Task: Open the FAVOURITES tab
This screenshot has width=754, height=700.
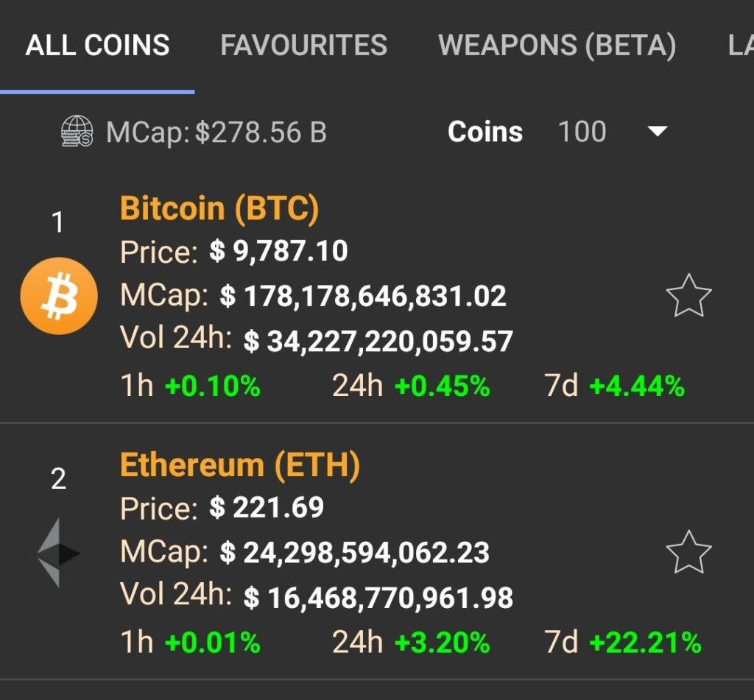Action: tap(303, 46)
